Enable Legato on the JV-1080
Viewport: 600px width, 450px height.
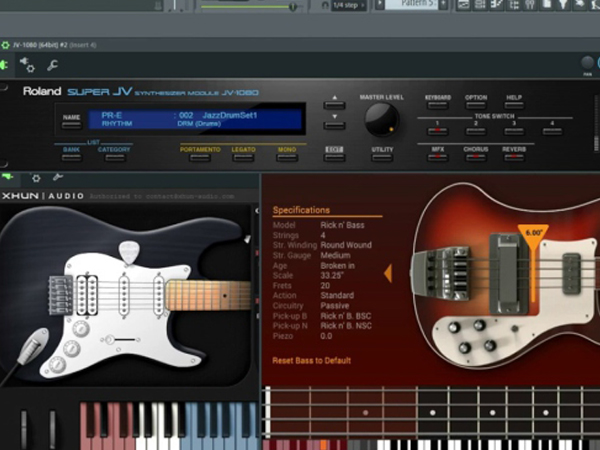point(243,157)
